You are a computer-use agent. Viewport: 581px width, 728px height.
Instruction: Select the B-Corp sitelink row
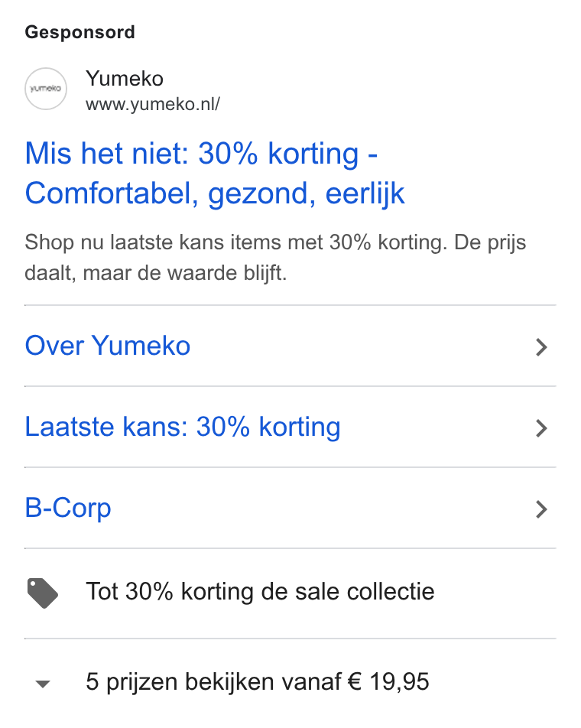coord(290,508)
